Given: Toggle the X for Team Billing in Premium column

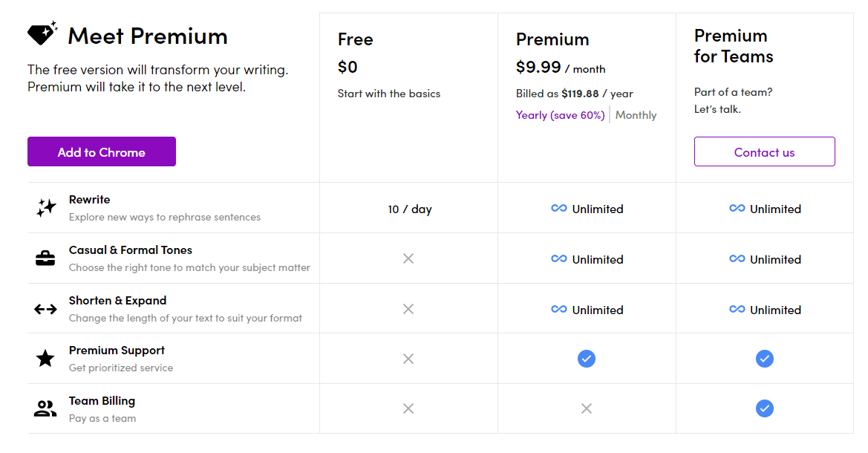Looking at the screenshot, I should pos(586,408).
